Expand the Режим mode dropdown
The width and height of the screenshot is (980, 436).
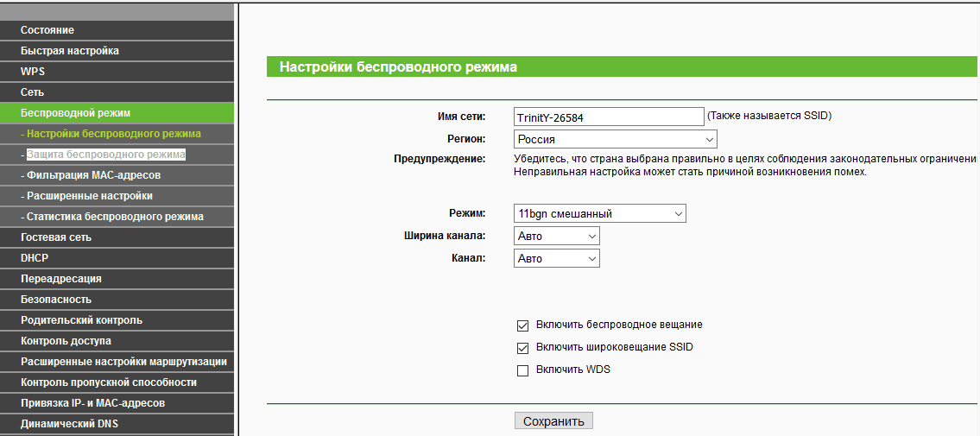pyautogui.click(x=599, y=213)
